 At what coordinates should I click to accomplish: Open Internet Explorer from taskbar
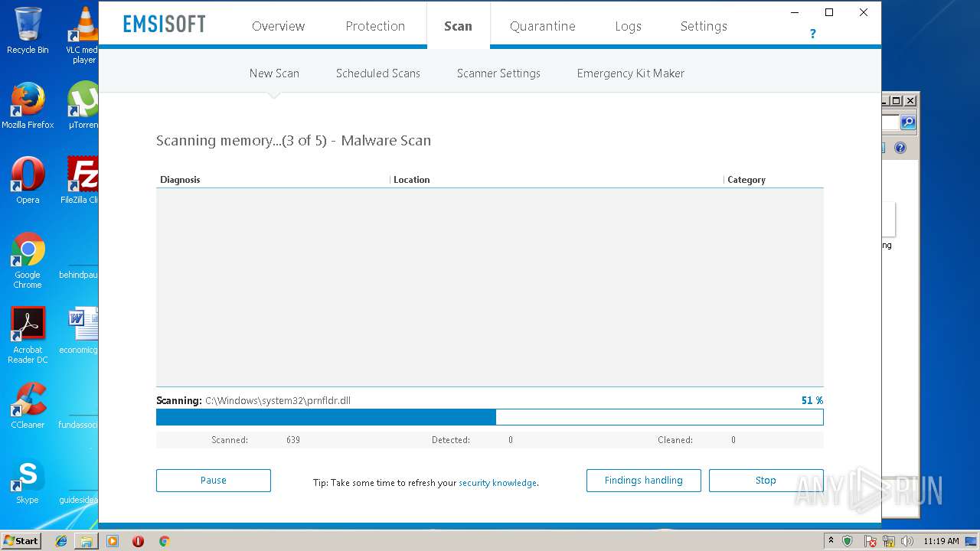tap(61, 541)
